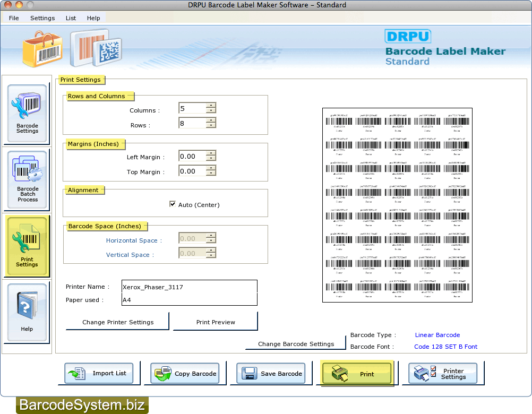
Task: Increase the Rows value
Action: tap(211, 120)
